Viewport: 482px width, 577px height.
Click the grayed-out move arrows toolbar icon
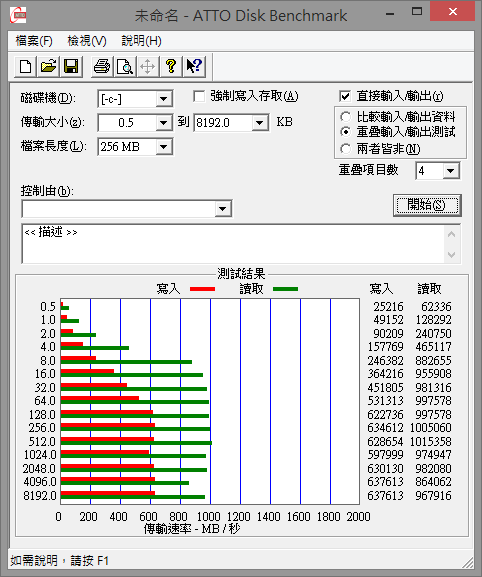148,67
